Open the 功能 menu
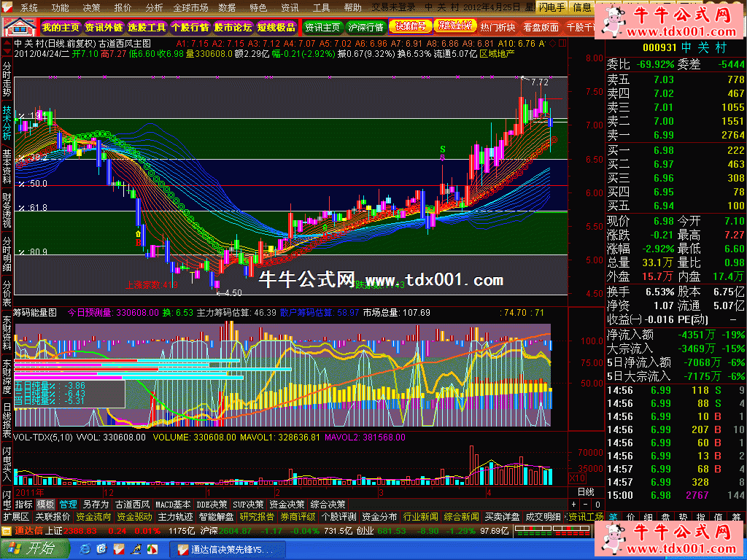Viewport: 747px width, 560px height. pyautogui.click(x=60, y=7)
